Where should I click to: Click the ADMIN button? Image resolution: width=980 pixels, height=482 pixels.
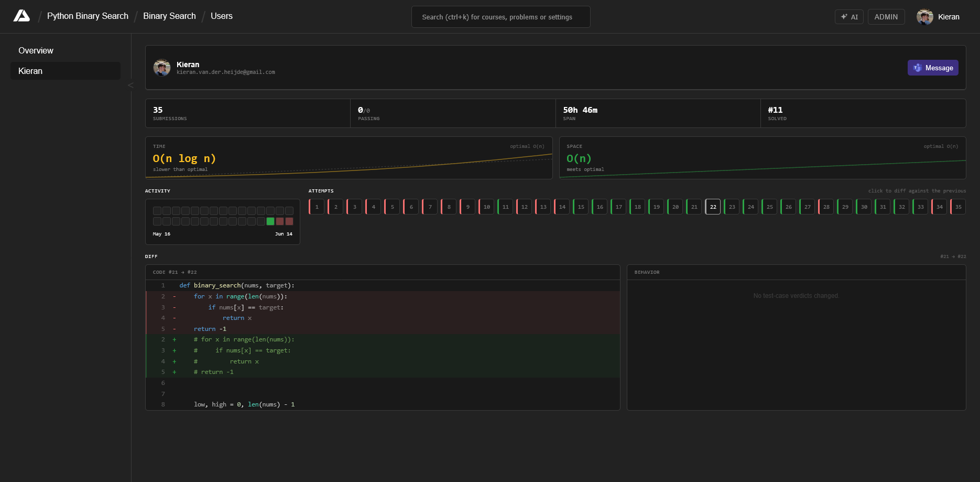tap(886, 17)
